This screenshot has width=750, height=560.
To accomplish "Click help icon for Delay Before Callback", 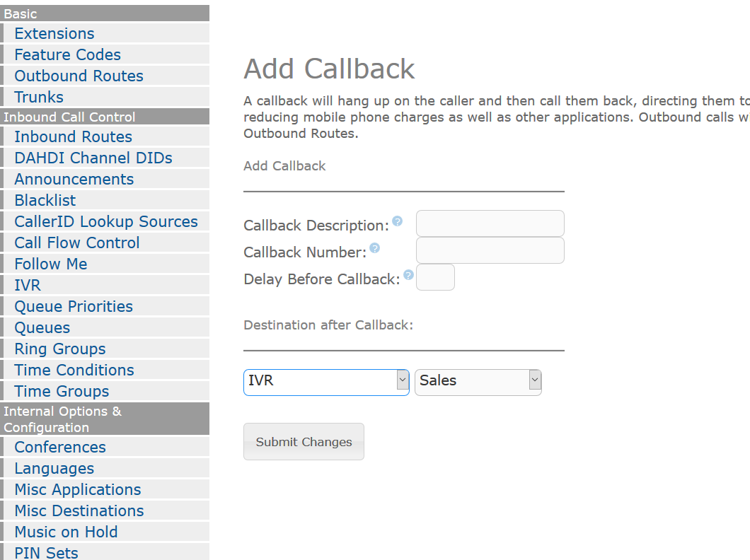I will click(408, 275).
